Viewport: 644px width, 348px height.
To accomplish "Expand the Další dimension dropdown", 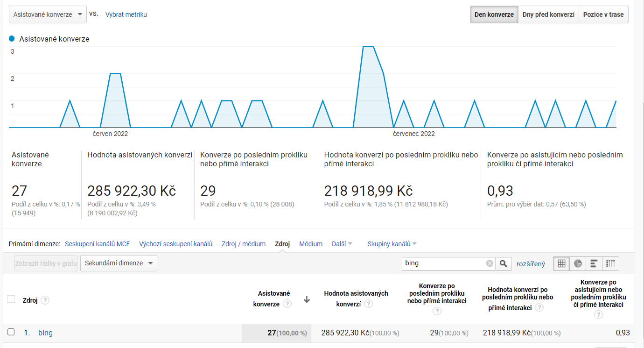I will point(342,244).
